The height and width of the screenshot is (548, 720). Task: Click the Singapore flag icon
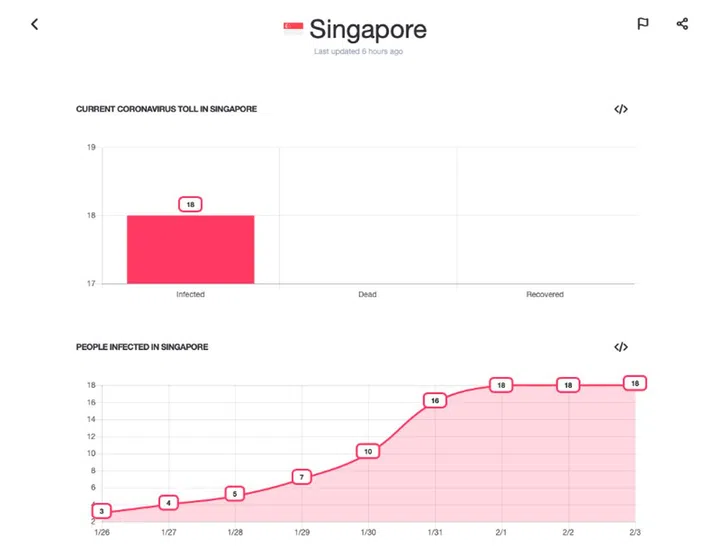point(293,29)
